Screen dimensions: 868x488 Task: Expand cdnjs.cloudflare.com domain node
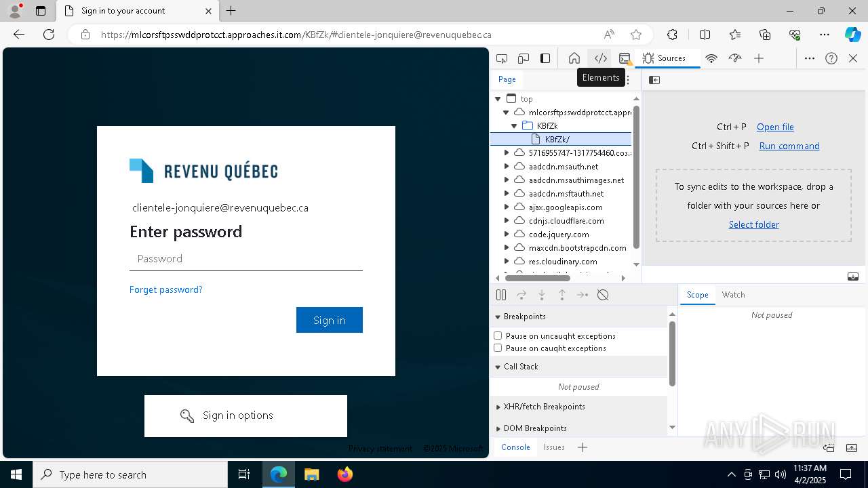(506, 221)
